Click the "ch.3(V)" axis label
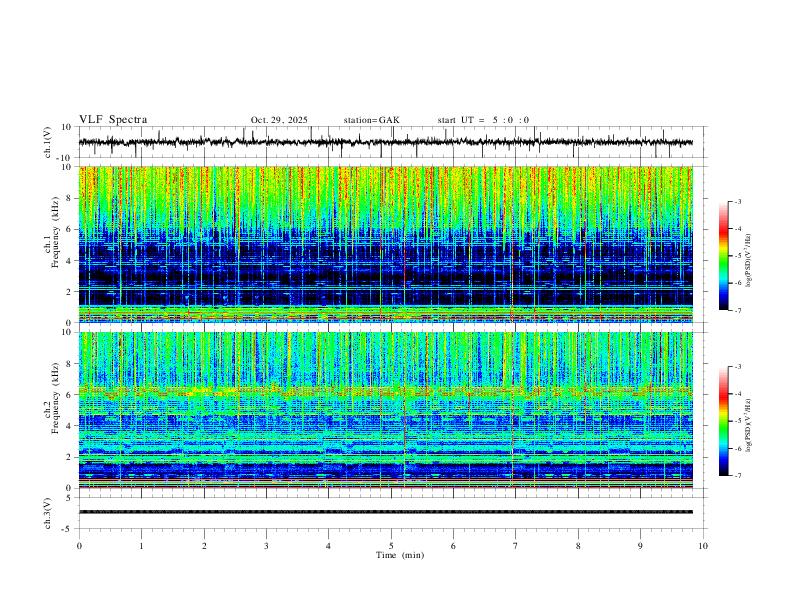 pyautogui.click(x=48, y=513)
